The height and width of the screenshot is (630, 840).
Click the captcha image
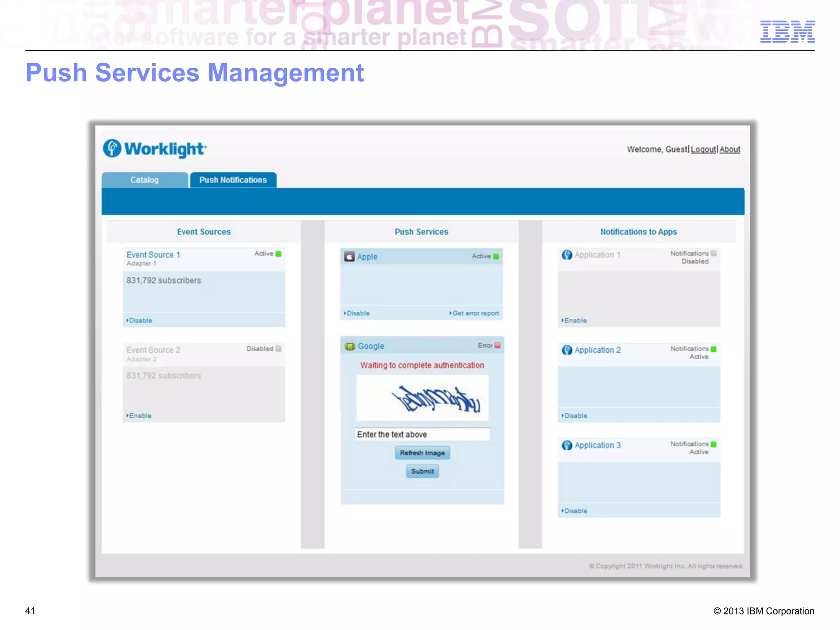[422, 398]
